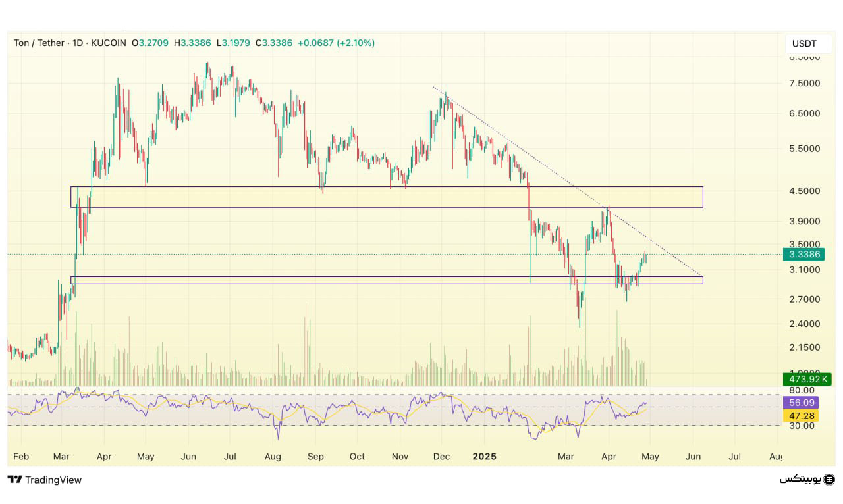Click the 30.00 RSI level label
843x504 pixels.
point(801,426)
